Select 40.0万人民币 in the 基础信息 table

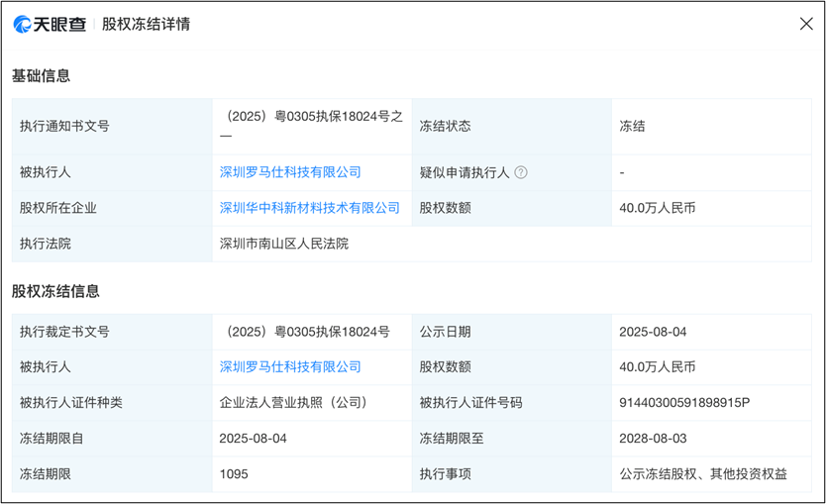tap(658, 208)
